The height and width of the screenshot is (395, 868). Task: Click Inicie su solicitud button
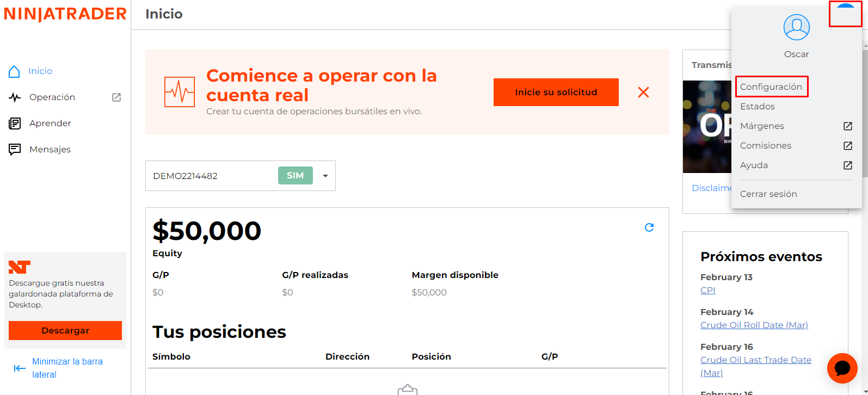pyautogui.click(x=556, y=92)
